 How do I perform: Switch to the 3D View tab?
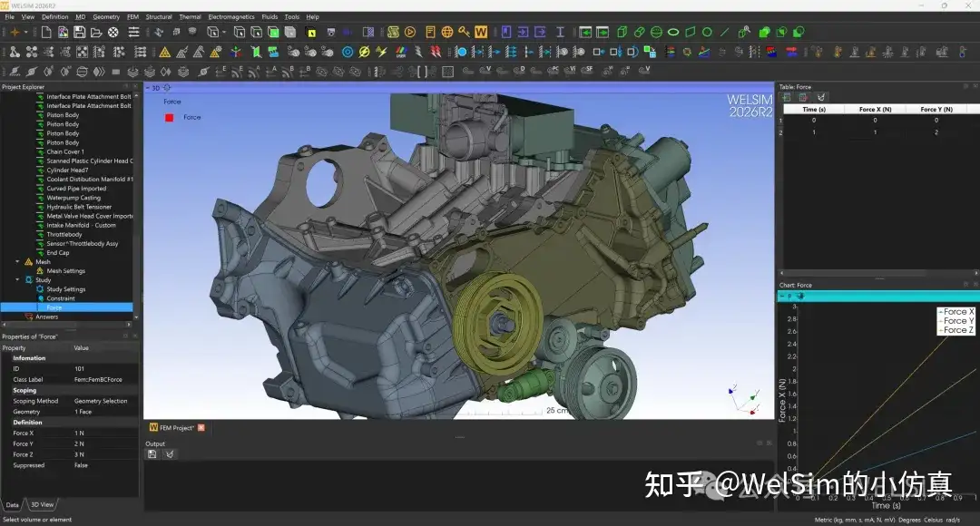[42, 504]
